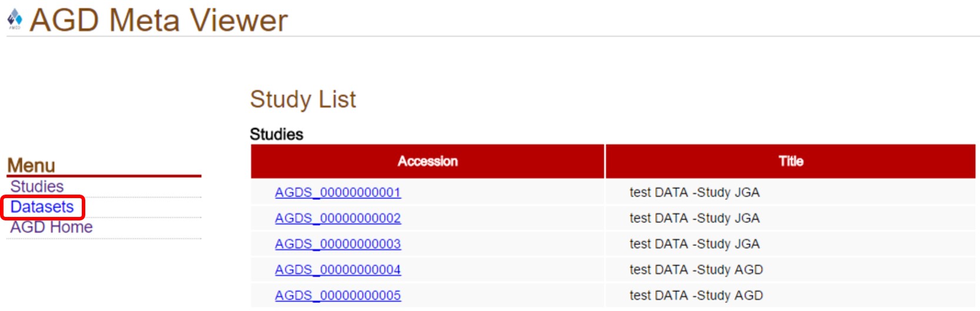Open the Studies menu item
This screenshot has height=311, width=980.
click(37, 186)
